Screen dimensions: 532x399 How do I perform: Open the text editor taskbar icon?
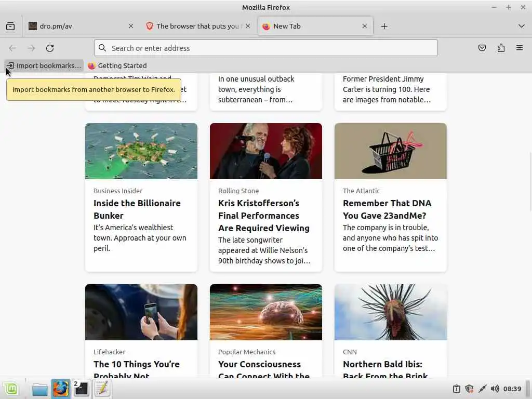(102, 389)
